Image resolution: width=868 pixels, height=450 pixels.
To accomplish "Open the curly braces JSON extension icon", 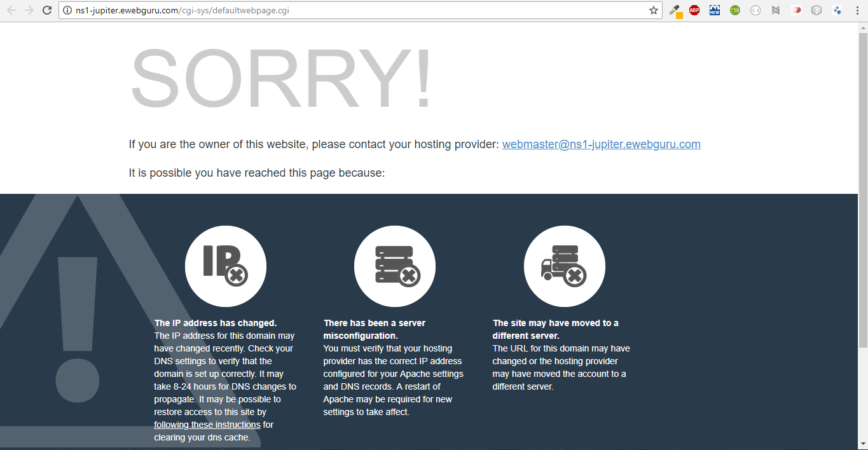I will (755, 10).
